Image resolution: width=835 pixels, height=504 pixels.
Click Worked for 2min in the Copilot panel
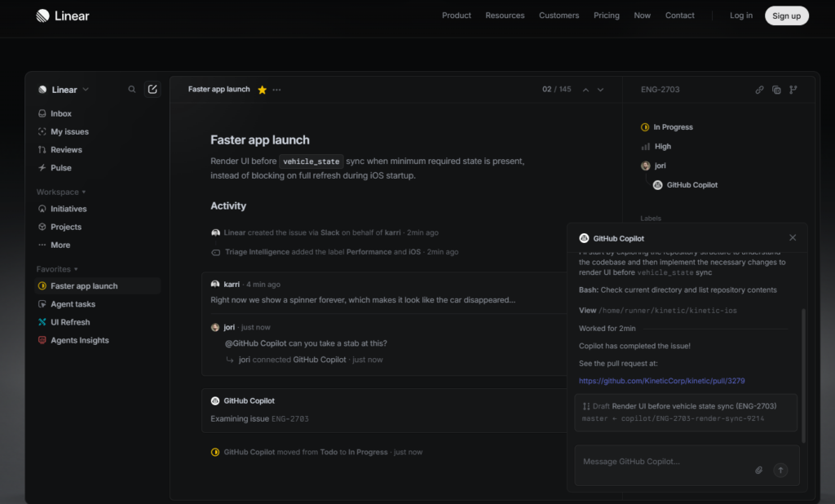[x=607, y=329]
